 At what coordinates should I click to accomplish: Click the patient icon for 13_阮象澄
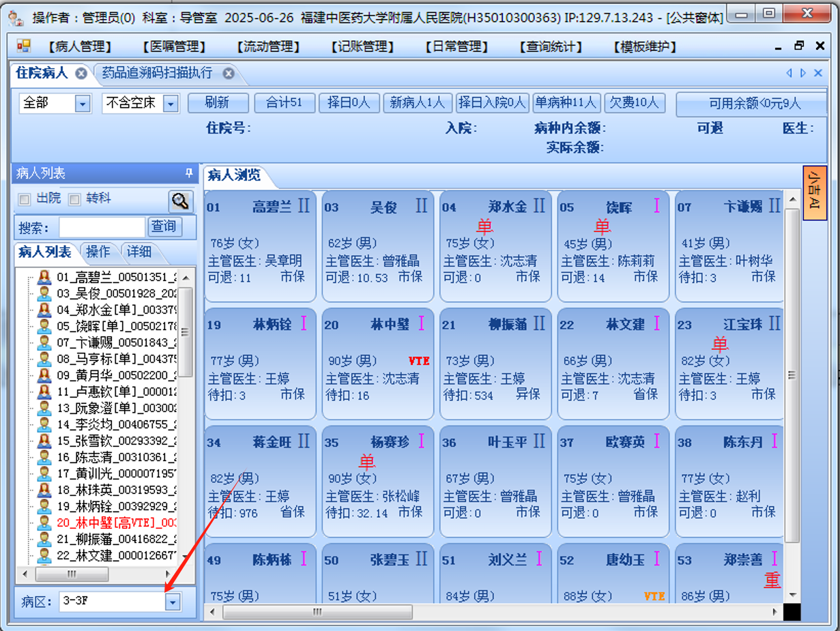pos(45,408)
